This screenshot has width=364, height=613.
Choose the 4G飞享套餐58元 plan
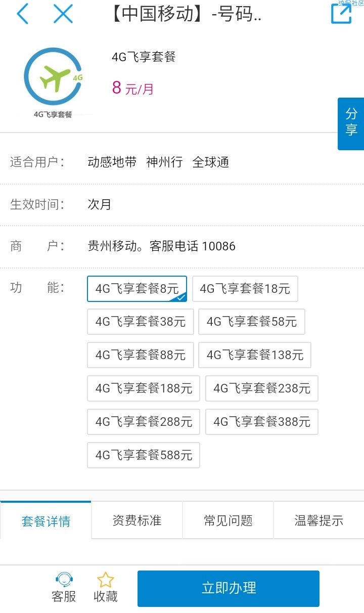[x=252, y=322]
